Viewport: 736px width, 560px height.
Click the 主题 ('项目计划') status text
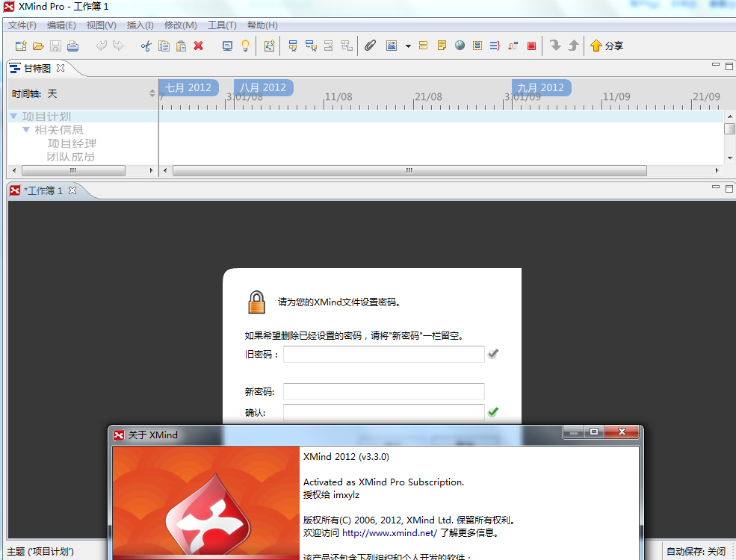point(40,552)
